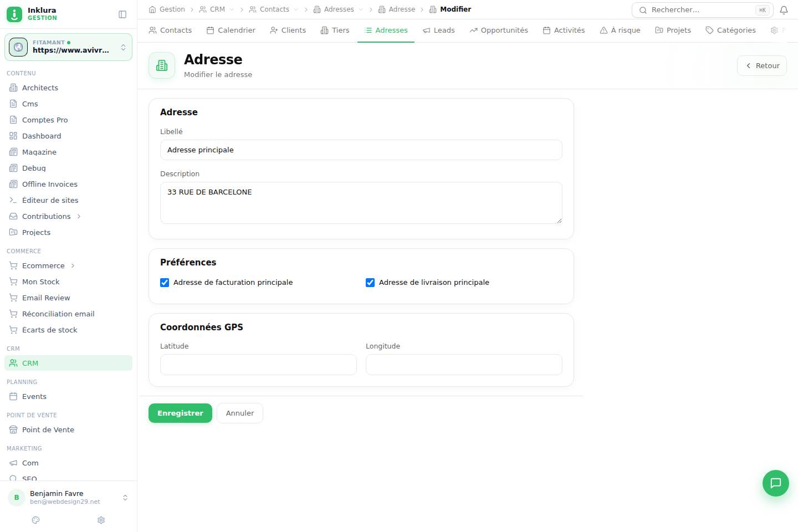Viewport: 798px width, 532px height.
Task: Open Écarts de stock in sidebar
Action: click(68, 330)
